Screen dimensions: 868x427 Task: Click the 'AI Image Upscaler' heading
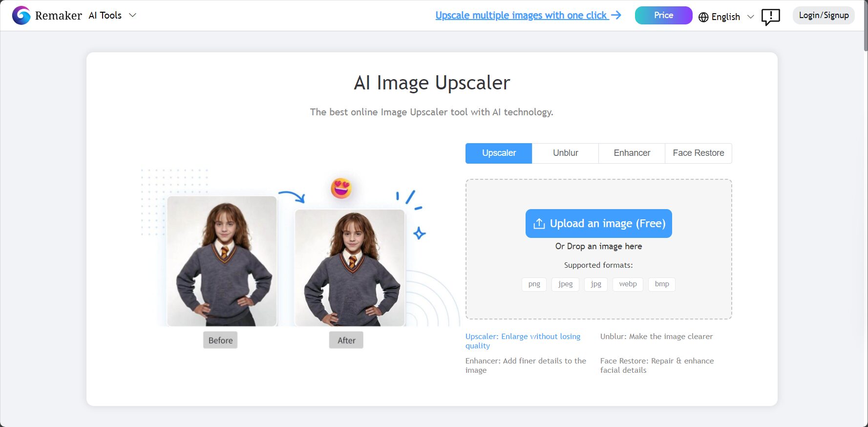pos(432,83)
